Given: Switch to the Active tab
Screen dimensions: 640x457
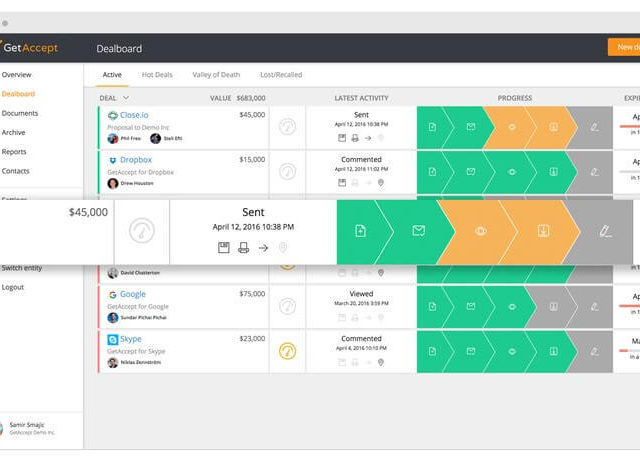Looking at the screenshot, I should 112,75.
